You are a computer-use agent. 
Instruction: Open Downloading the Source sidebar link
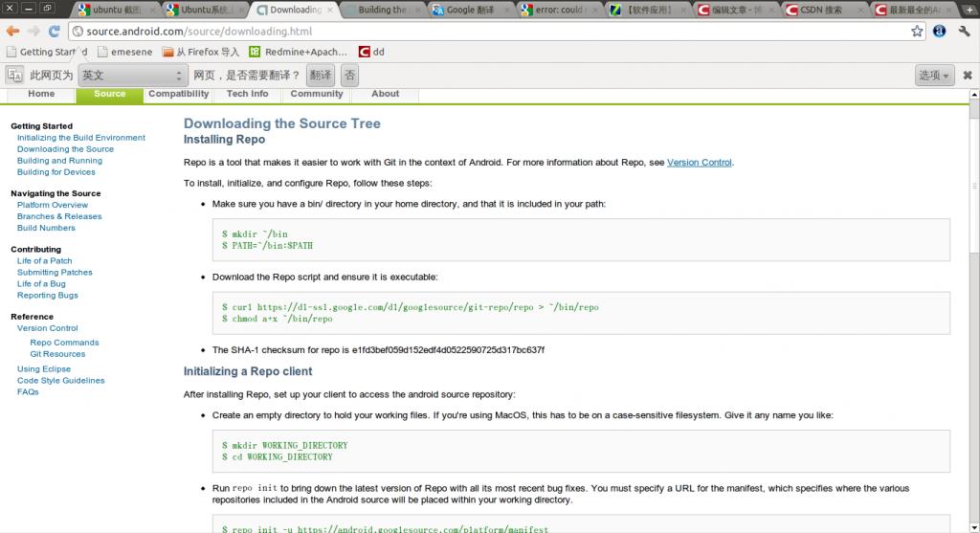click(65, 149)
